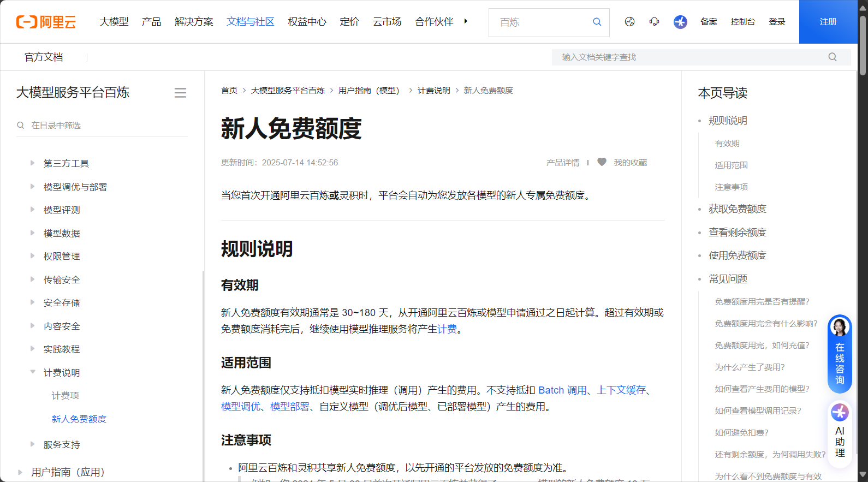Jump to 常见问题 in page guide
Image resolution: width=868 pixels, height=482 pixels.
tap(728, 279)
